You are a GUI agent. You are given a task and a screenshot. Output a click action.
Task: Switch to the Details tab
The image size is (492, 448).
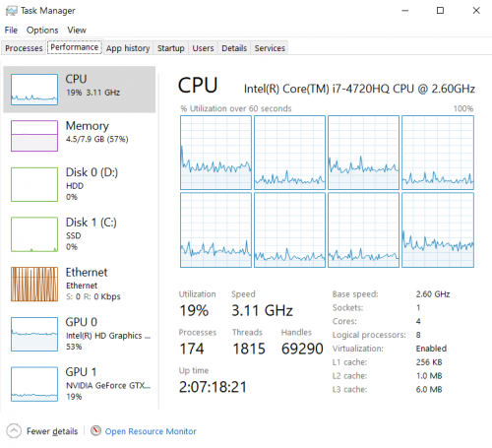(x=234, y=48)
